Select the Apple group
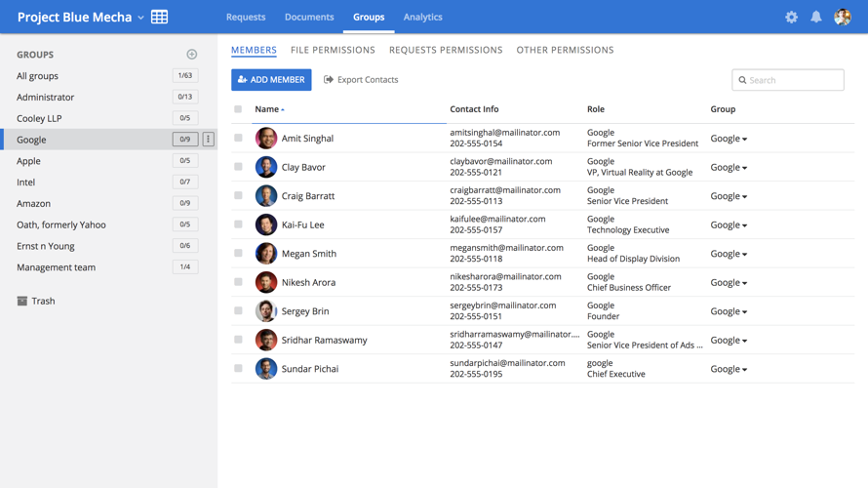This screenshot has width=868, height=488. coord(28,161)
